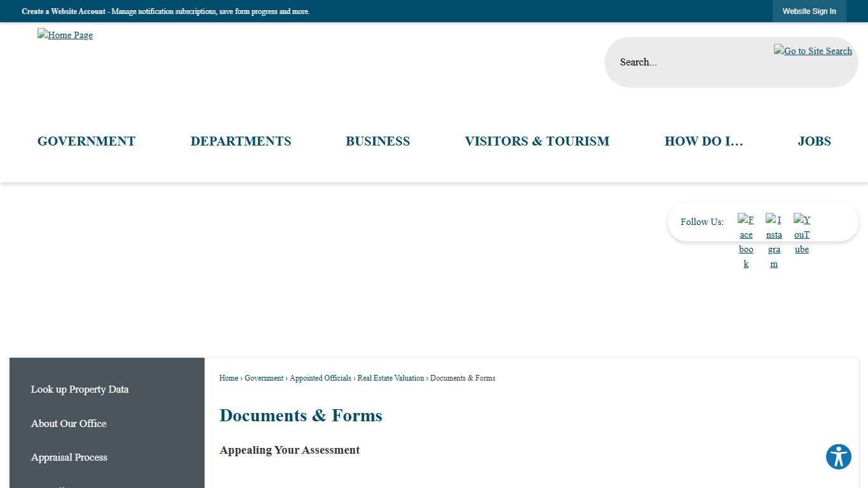Image resolution: width=868 pixels, height=488 pixels.
Task: Open the DEPARTMENTS navigation menu
Action: point(241,141)
